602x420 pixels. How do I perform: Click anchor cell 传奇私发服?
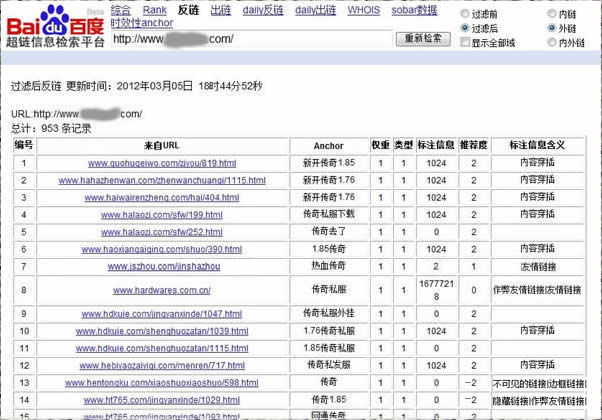coord(329,365)
